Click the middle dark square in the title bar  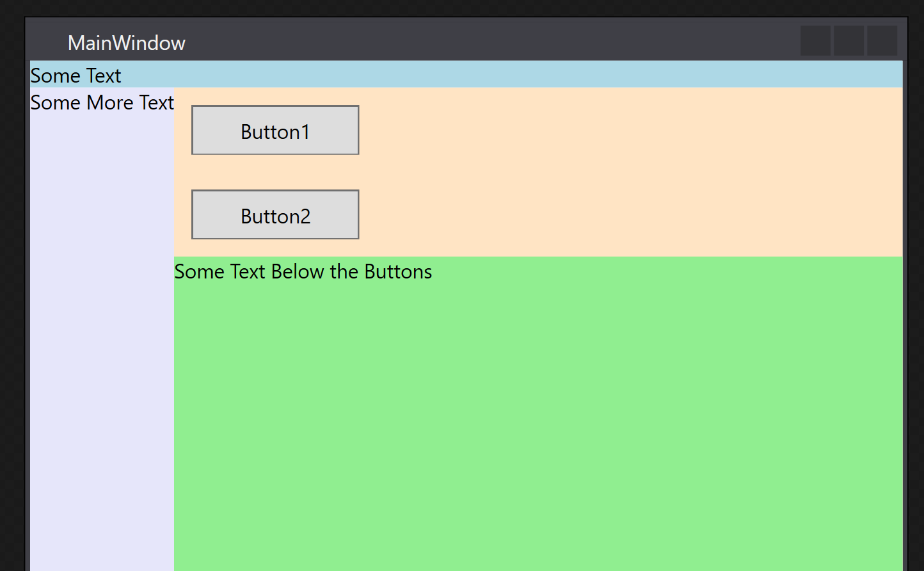pyautogui.click(x=849, y=41)
